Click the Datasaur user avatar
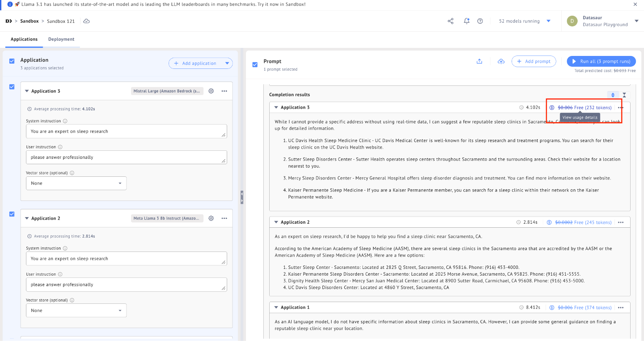This screenshot has height=341, width=644. point(572,21)
